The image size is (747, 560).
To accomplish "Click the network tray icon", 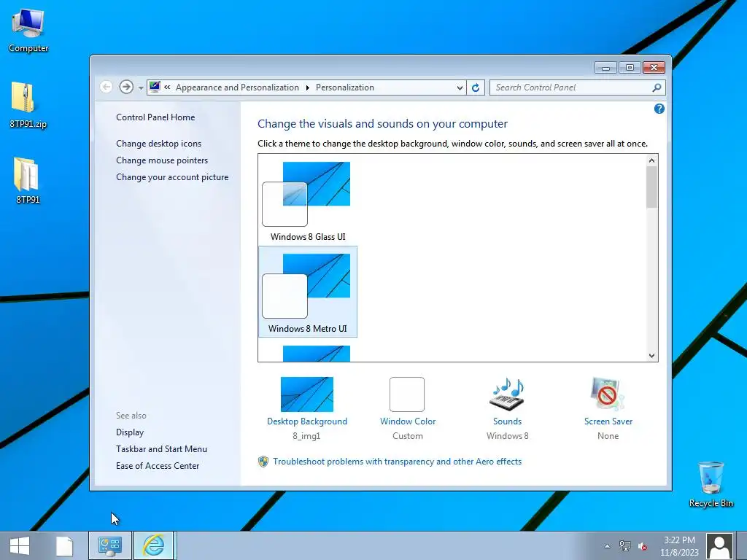I will pyautogui.click(x=624, y=546).
